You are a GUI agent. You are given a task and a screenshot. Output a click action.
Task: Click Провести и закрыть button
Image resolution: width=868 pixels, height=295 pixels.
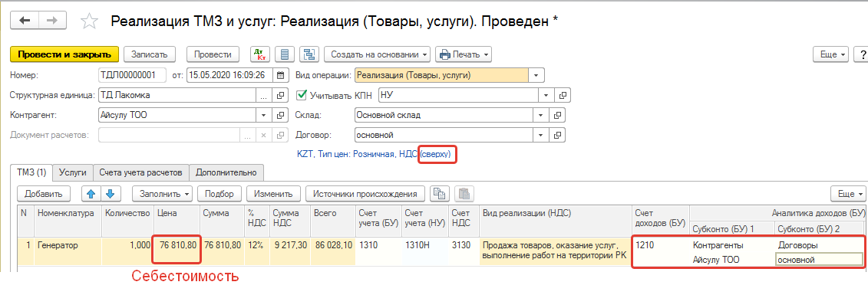coord(64,54)
